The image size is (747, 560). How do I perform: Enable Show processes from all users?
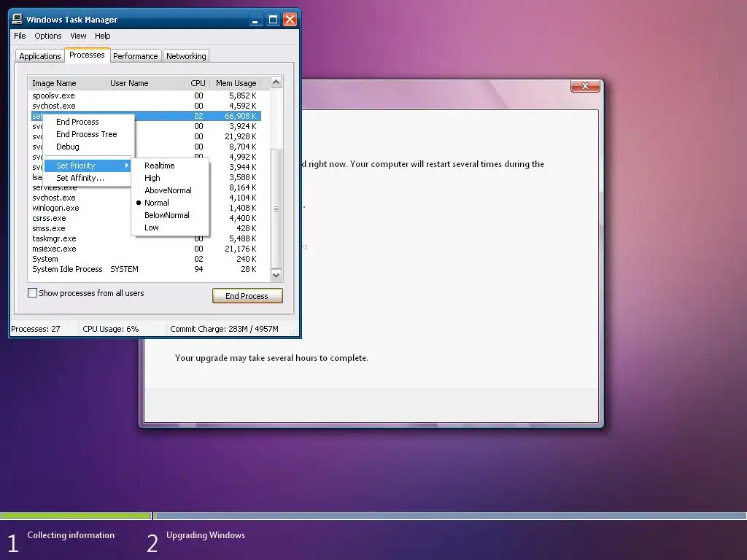pos(32,293)
